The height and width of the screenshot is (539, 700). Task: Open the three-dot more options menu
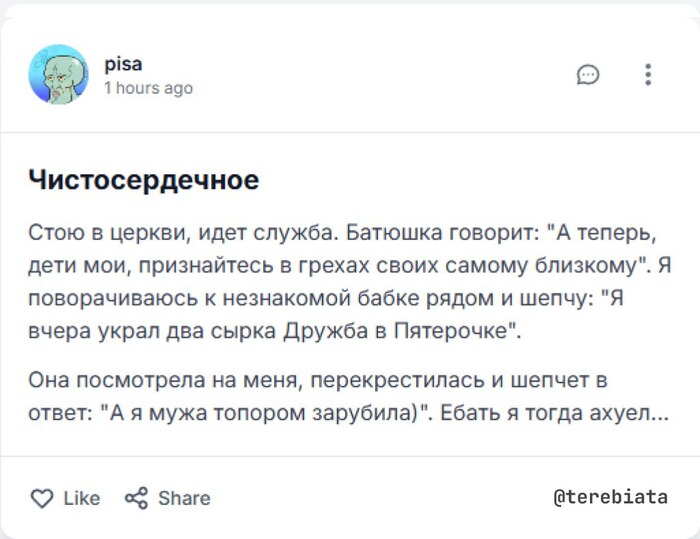648,75
